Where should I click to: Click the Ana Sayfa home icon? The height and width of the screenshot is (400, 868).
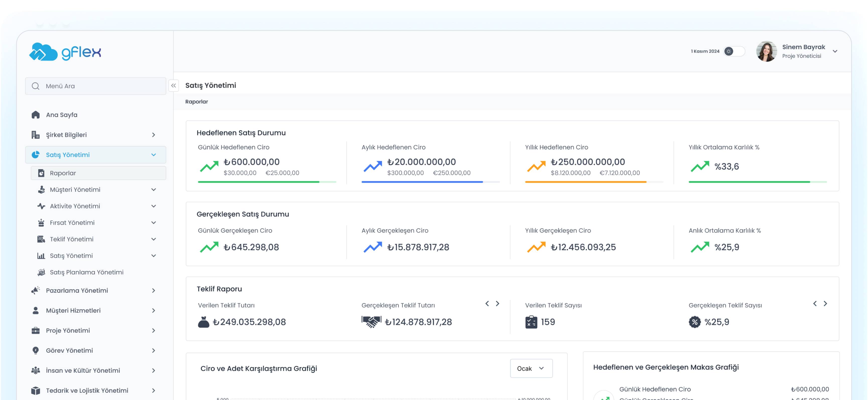click(35, 115)
